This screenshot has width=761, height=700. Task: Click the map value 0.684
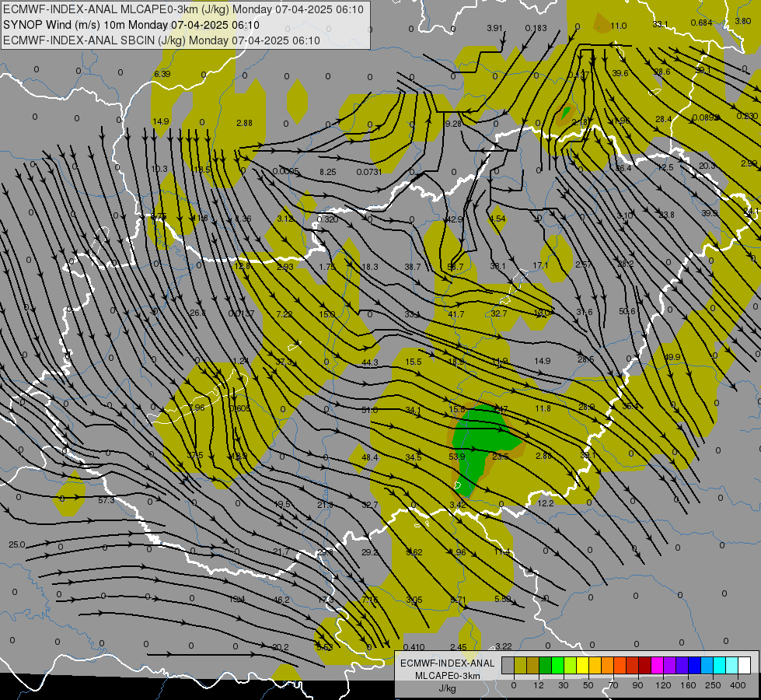[701, 23]
